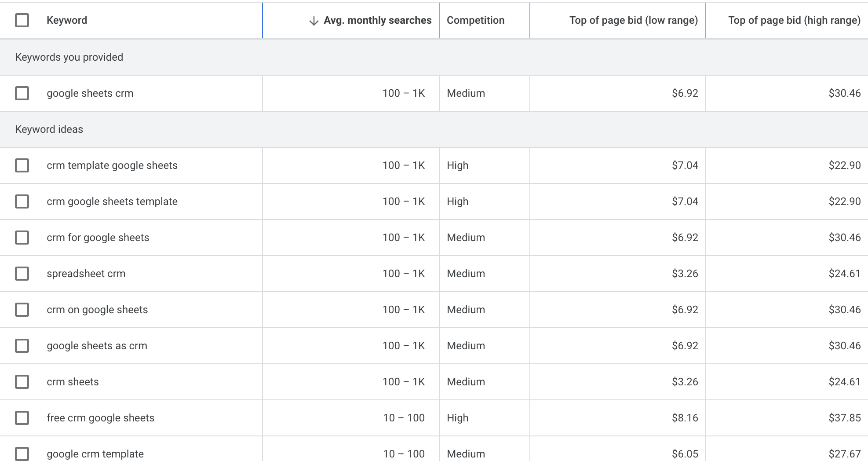Click the $37.85 high range bid cell
Image resolution: width=868 pixels, height=461 pixels.
(x=844, y=418)
